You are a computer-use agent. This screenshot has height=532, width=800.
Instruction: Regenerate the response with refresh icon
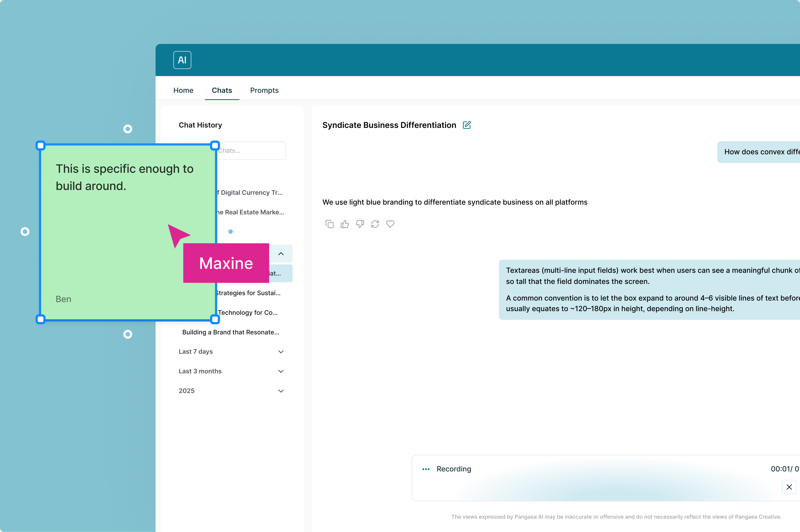(375, 224)
